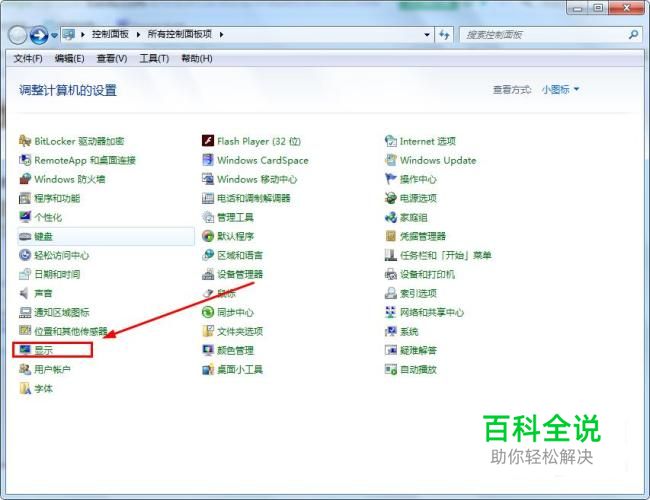Open the 系统 link

pos(409,331)
